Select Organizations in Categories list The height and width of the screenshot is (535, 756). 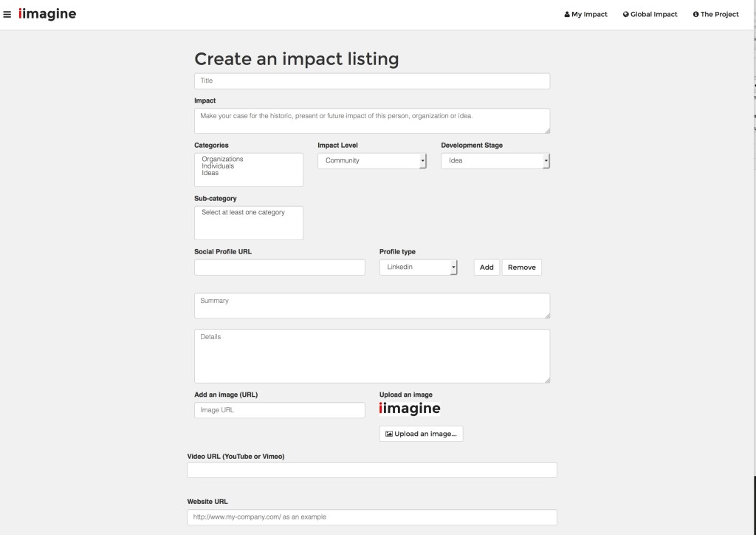pyautogui.click(x=222, y=159)
